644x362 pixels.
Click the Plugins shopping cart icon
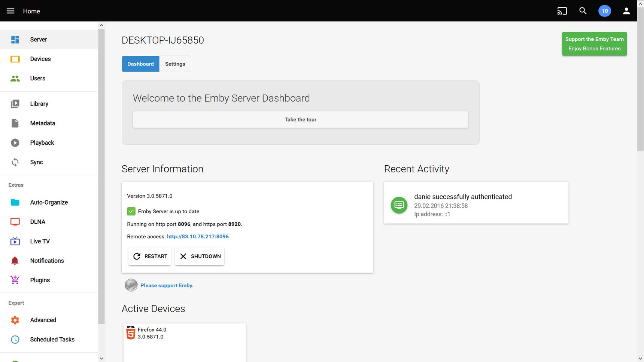[x=15, y=280]
